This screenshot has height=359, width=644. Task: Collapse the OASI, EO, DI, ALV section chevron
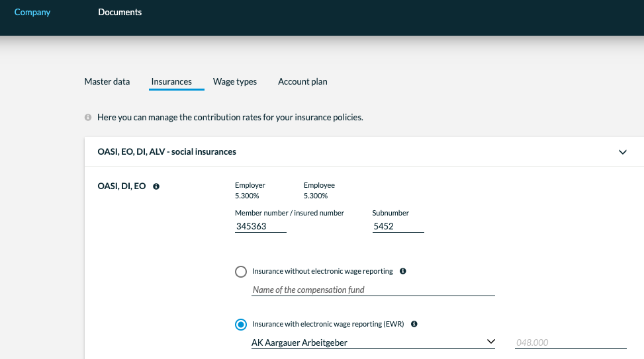point(623,152)
